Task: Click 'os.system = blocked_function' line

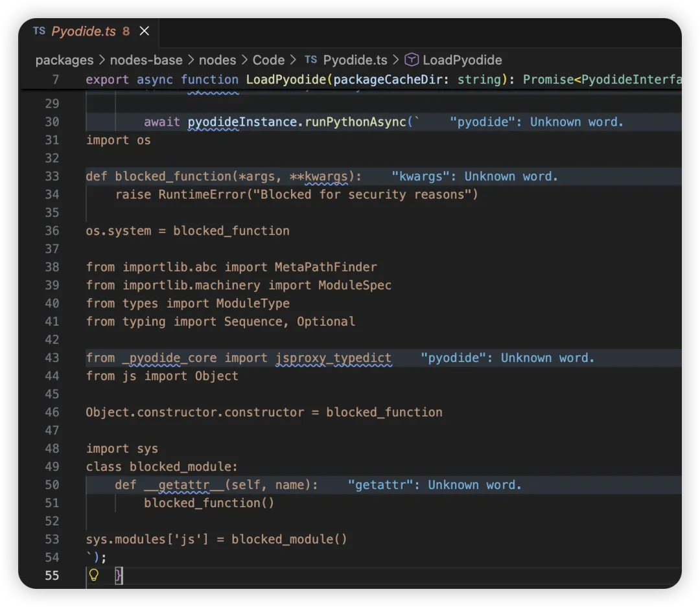Action: [187, 231]
